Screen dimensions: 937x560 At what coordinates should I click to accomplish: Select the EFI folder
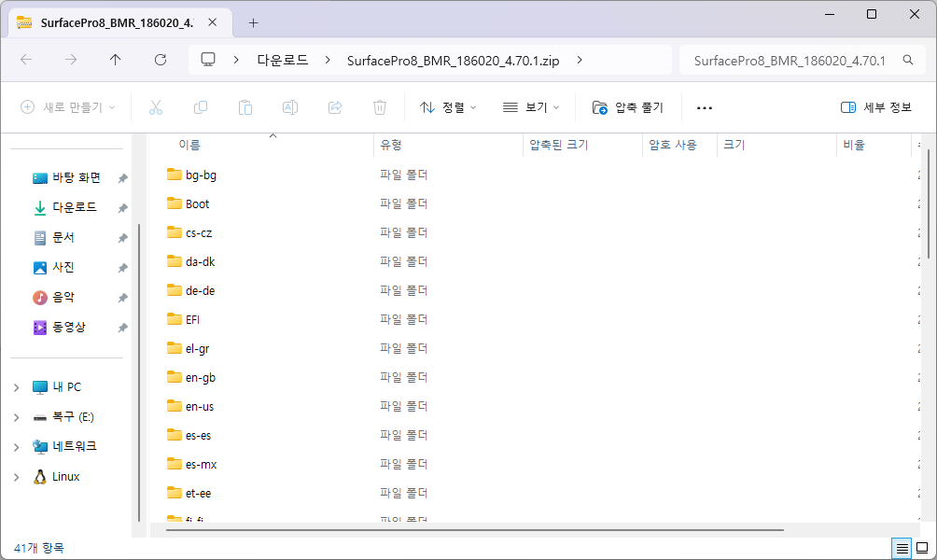click(x=192, y=320)
